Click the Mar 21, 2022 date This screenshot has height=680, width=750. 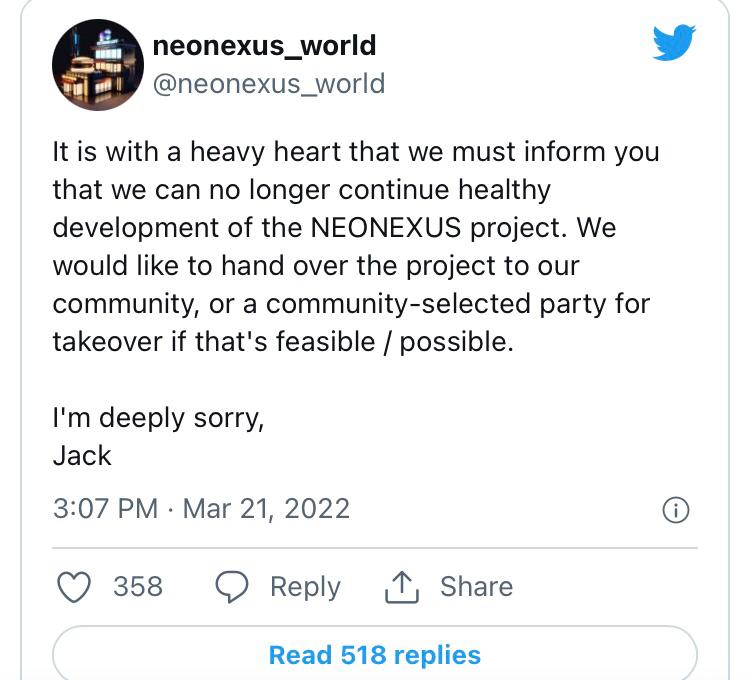point(266,508)
